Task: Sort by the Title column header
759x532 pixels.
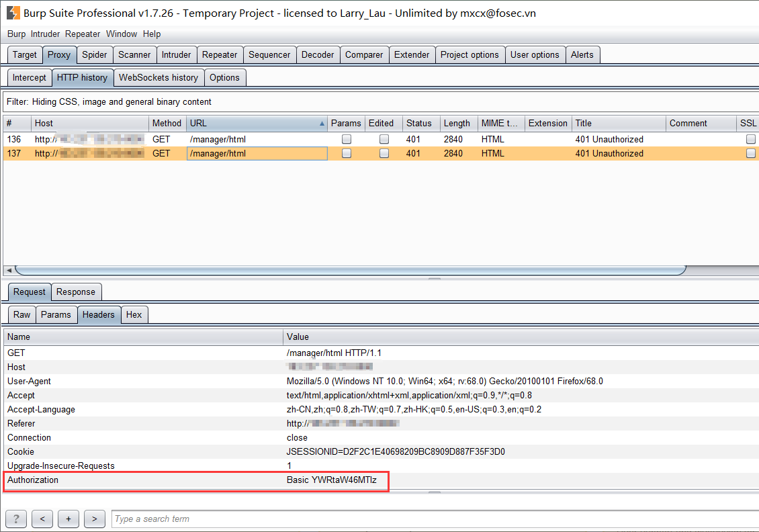Action: 619,124
